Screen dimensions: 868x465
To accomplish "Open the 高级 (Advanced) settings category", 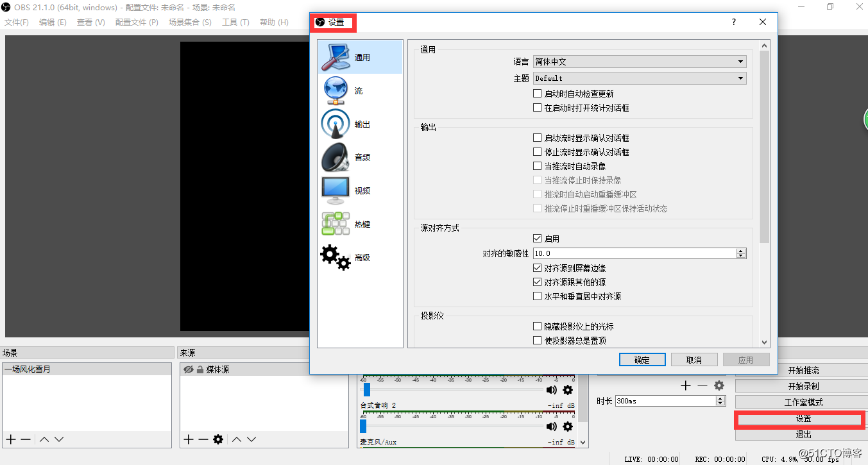I will pos(360,257).
